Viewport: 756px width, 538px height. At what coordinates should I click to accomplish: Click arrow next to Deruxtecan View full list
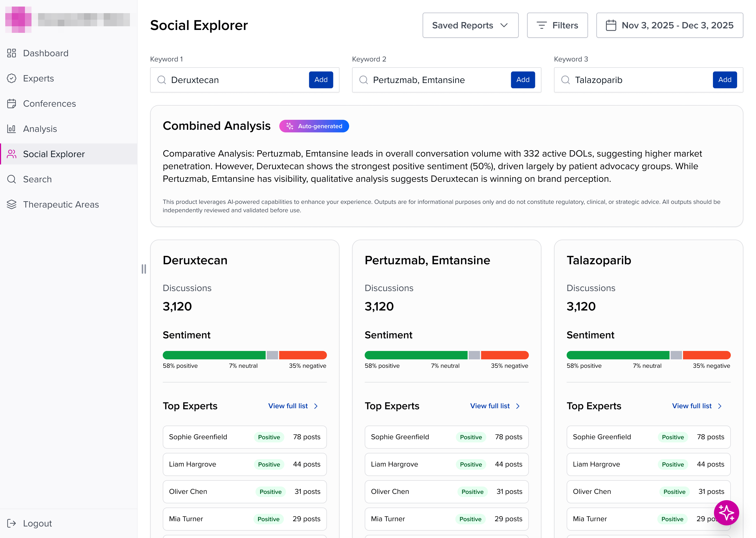coord(316,406)
